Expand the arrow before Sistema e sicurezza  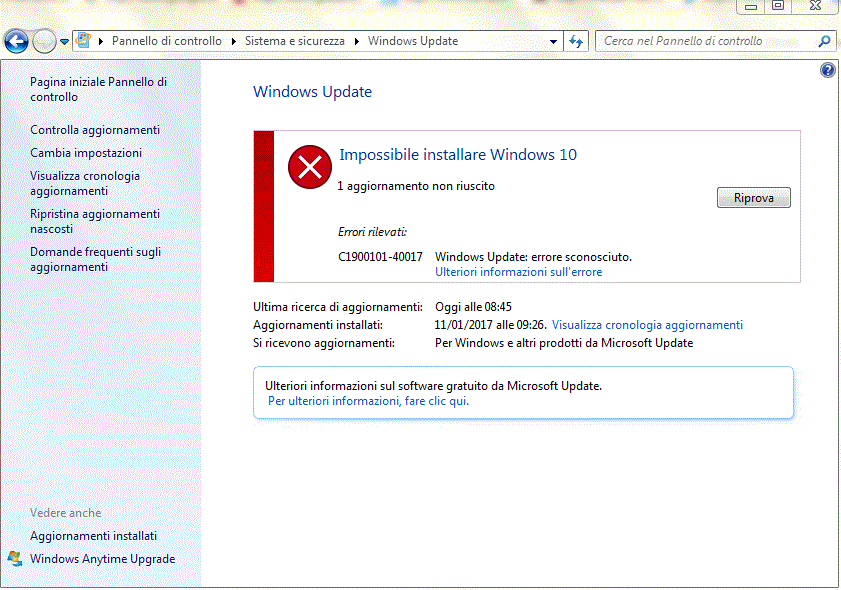coord(234,41)
